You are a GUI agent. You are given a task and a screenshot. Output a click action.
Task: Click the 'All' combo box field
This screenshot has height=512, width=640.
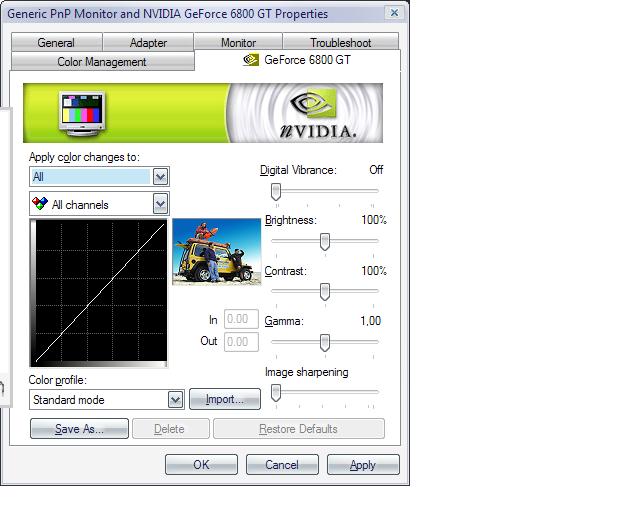[99, 177]
